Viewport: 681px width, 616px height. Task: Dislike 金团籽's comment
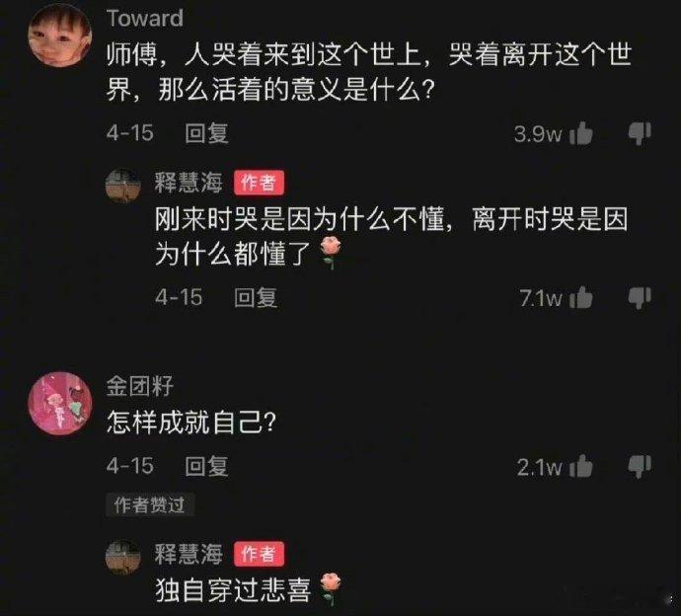(640, 467)
